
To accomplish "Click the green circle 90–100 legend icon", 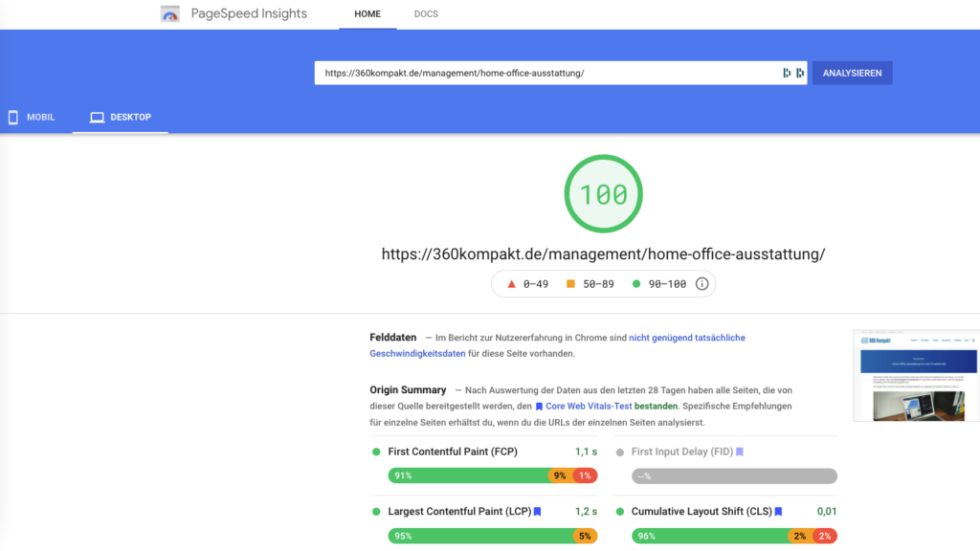I will [x=636, y=283].
